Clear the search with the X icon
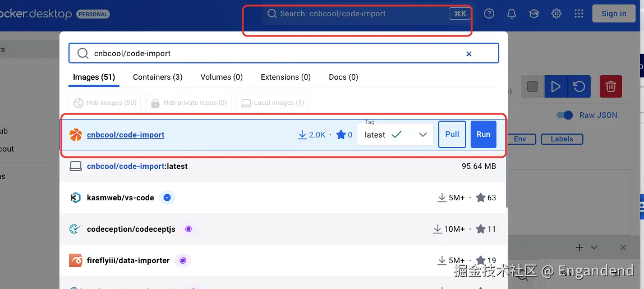This screenshot has width=644, height=289. 468,54
